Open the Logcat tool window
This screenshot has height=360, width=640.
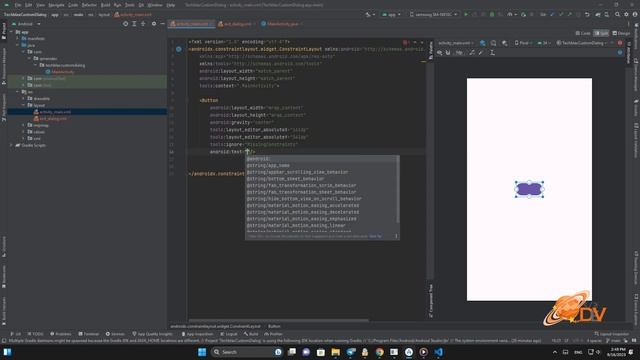[x=229, y=334]
